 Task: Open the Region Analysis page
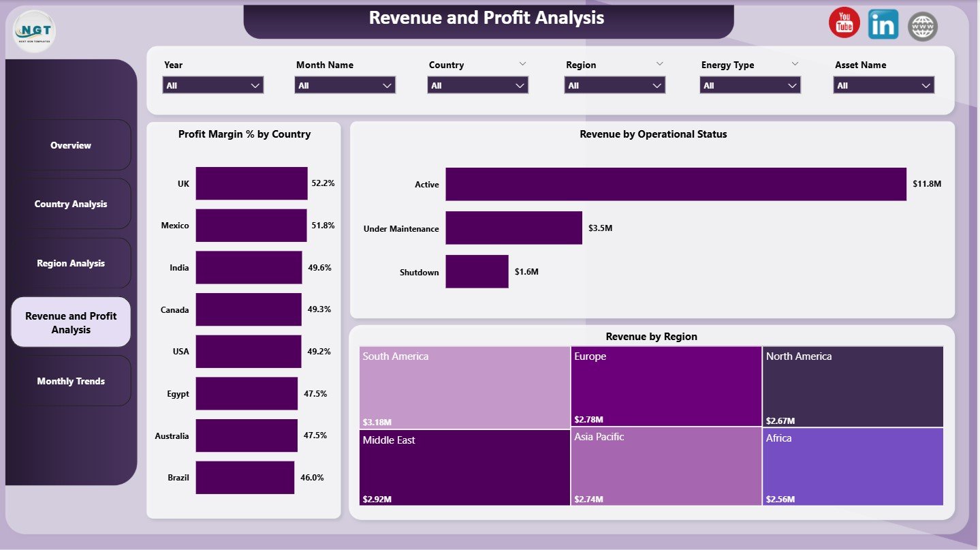(x=71, y=263)
